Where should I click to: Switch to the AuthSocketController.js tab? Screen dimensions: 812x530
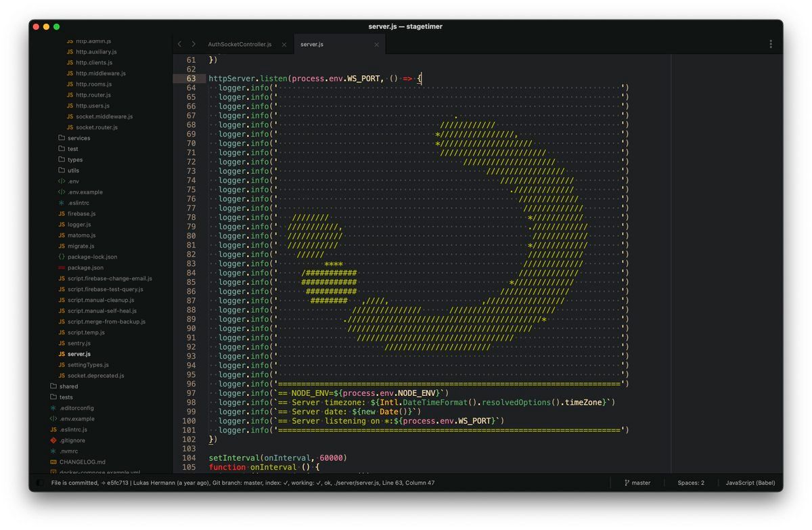tap(240, 45)
